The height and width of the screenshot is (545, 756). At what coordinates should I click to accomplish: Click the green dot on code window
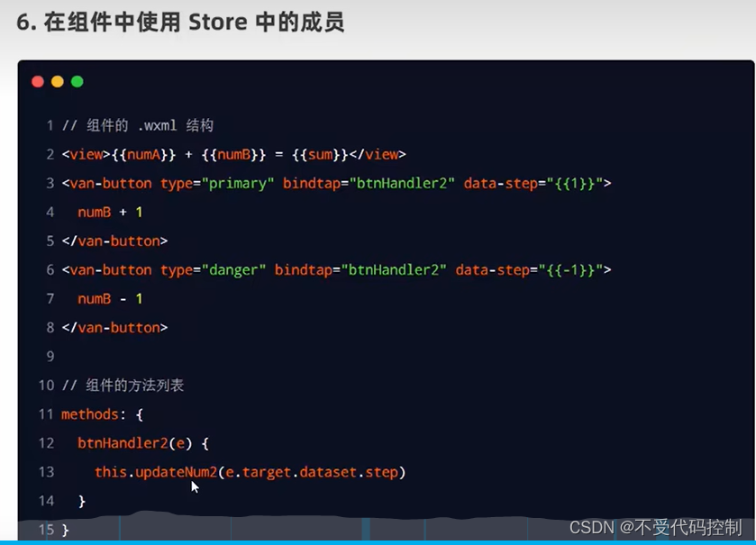point(77,82)
